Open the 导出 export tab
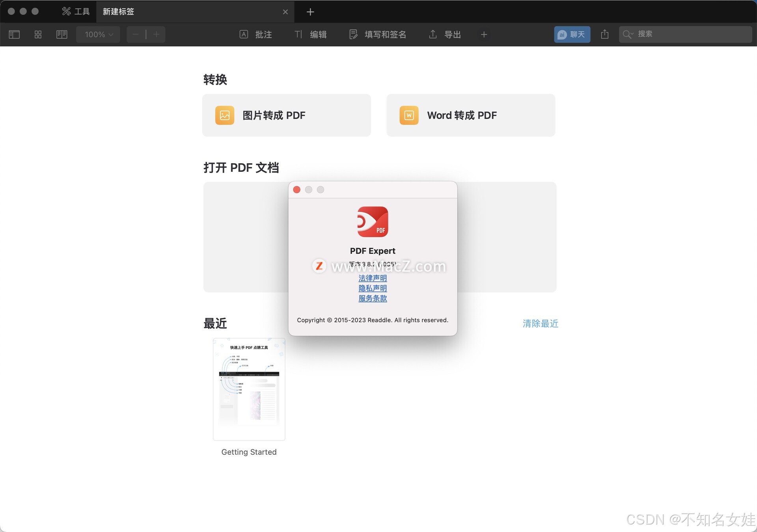Viewport: 757px width, 532px height. [x=445, y=35]
